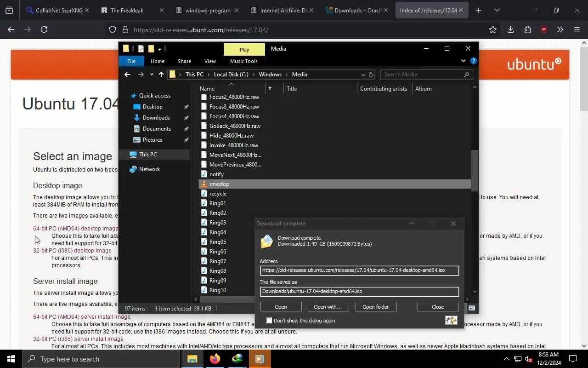
Task: Open Firefox from the taskbar
Action: click(x=215, y=359)
